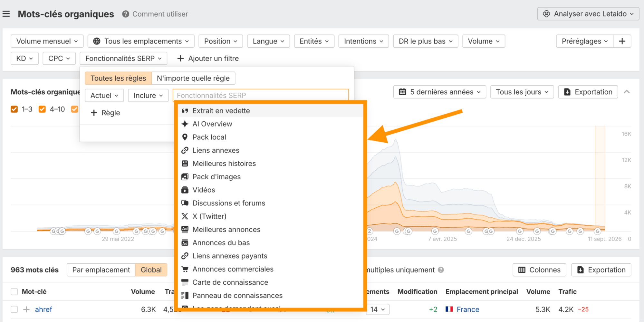Tick the checkbox for the ahref row
Screen dimensions: 644x322
click(14, 309)
